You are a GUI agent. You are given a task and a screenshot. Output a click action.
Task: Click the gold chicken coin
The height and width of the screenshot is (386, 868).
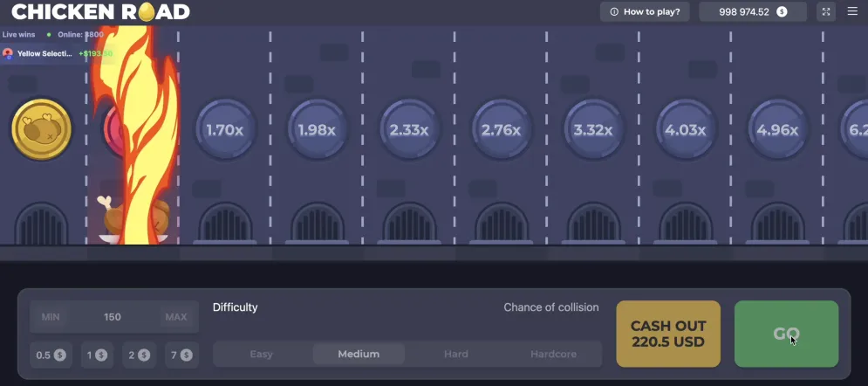coord(42,129)
